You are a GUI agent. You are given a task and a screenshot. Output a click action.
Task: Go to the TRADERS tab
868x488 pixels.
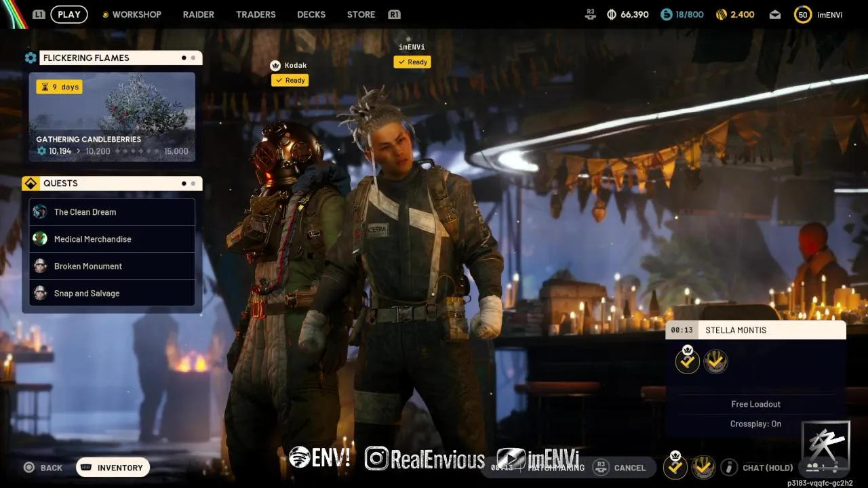[x=256, y=14]
